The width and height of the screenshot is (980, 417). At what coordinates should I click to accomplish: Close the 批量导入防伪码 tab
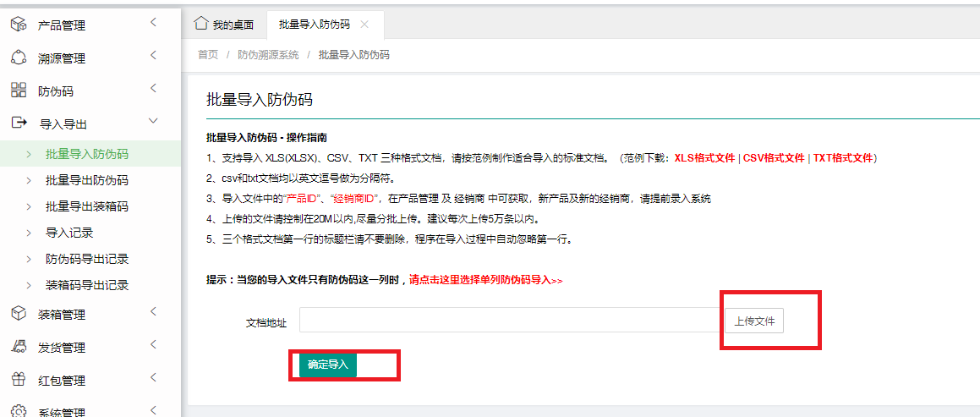364,25
